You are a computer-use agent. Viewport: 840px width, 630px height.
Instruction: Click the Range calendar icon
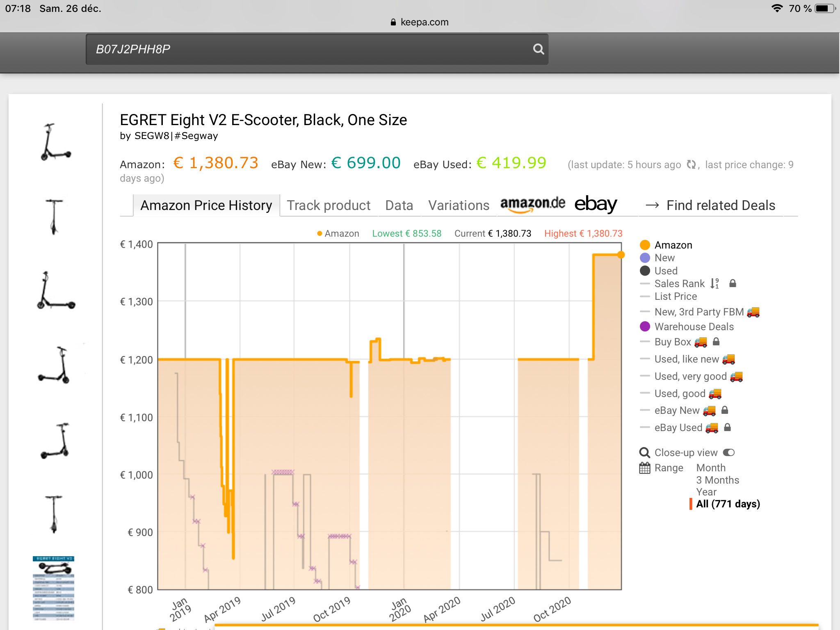point(645,468)
